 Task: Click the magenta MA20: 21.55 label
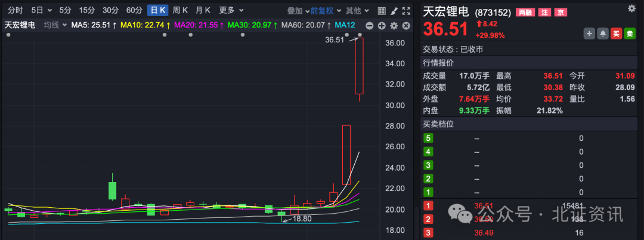tap(199, 25)
